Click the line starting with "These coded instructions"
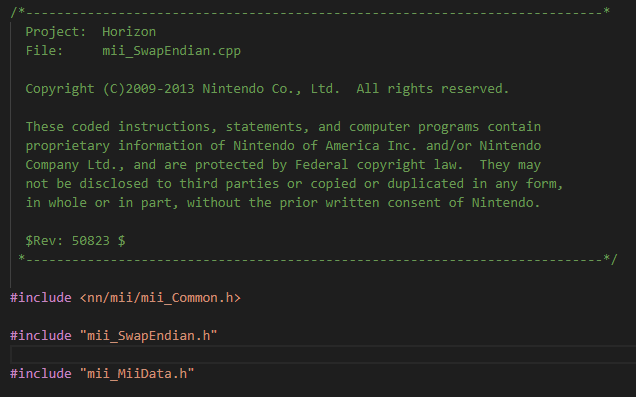 283,127
